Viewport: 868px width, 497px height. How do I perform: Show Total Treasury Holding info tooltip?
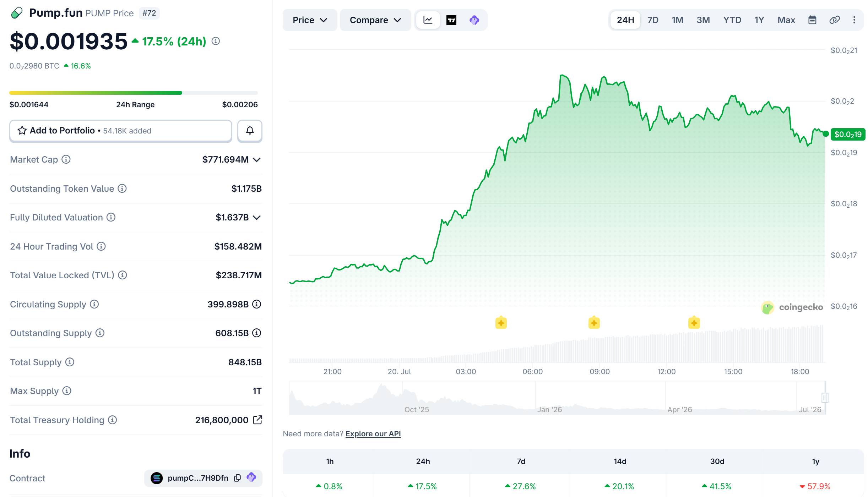click(112, 420)
